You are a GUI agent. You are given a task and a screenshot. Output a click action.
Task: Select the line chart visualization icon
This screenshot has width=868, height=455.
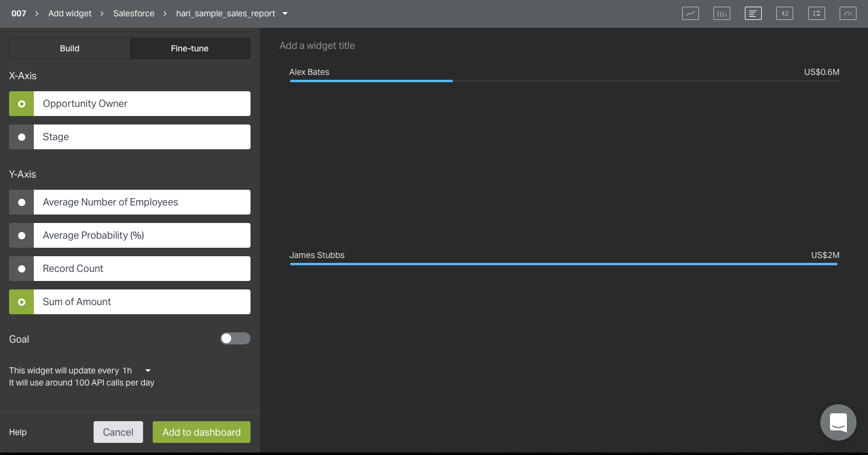pos(690,13)
